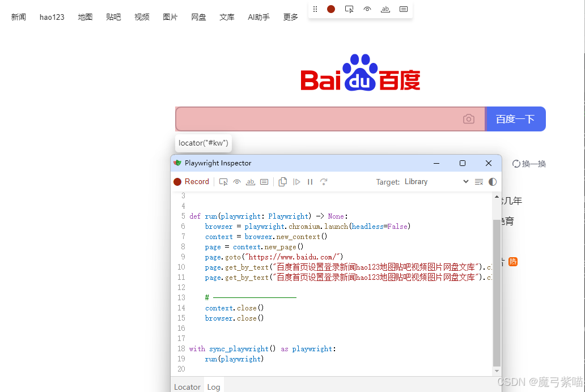The width and height of the screenshot is (585, 392).
Task: Click the camera image-search icon
Action: click(469, 119)
